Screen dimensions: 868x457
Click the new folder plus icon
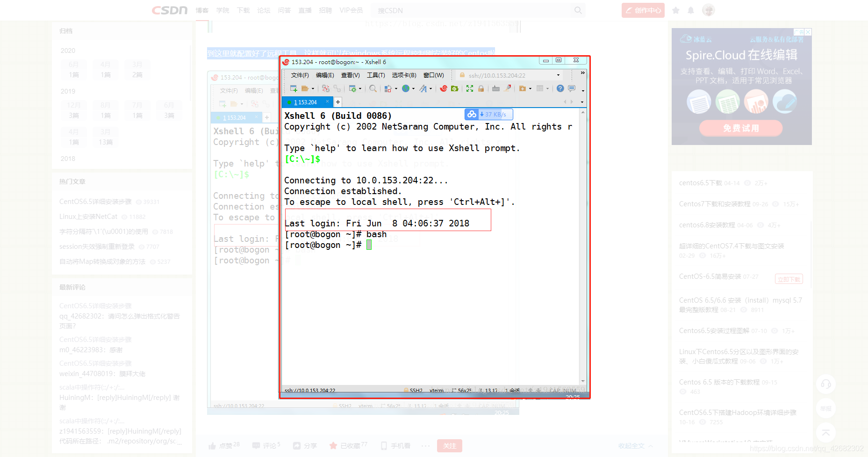(x=523, y=88)
